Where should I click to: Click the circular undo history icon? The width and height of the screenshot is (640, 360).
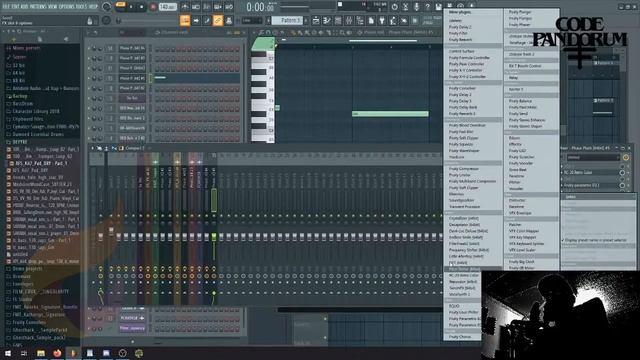[394, 7]
